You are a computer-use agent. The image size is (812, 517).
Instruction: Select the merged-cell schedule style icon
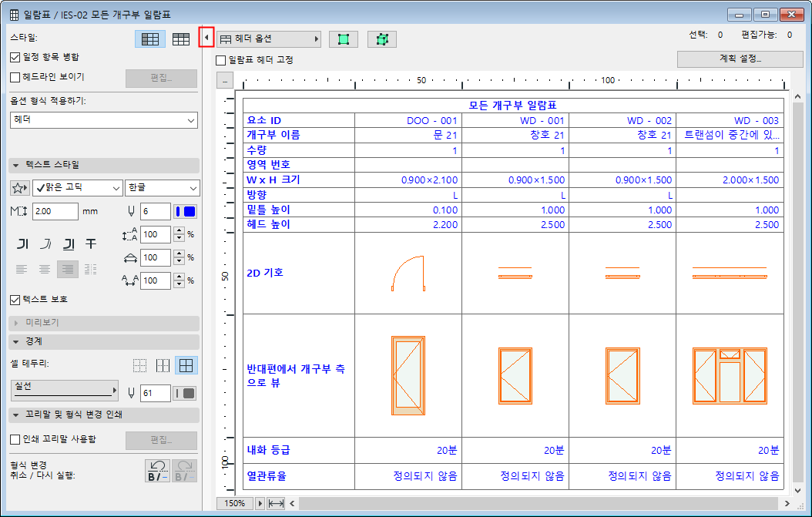150,39
